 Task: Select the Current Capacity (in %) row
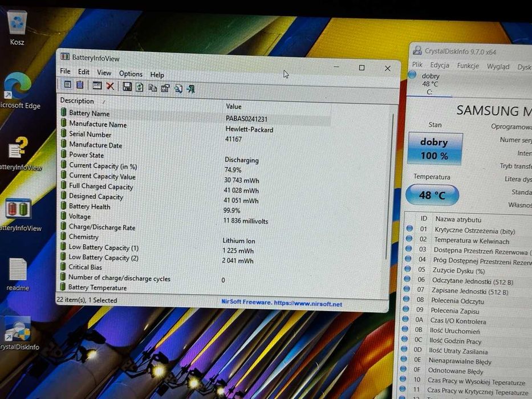(195, 167)
